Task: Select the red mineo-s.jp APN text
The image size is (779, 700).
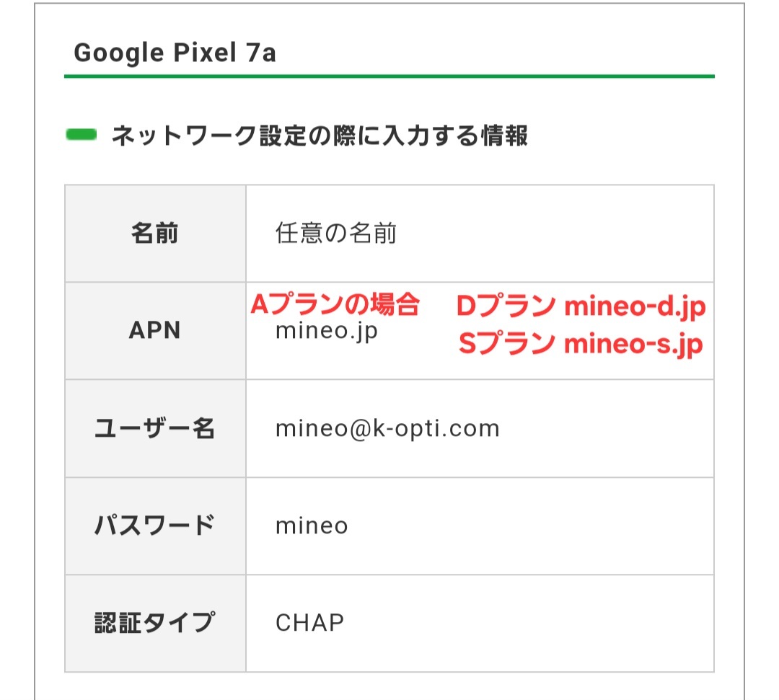Action: [633, 345]
